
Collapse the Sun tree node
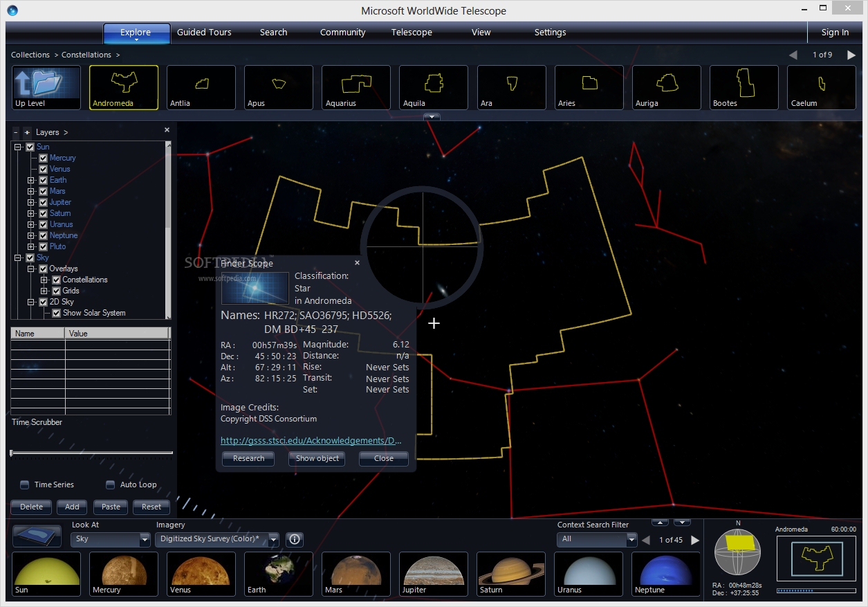point(17,147)
